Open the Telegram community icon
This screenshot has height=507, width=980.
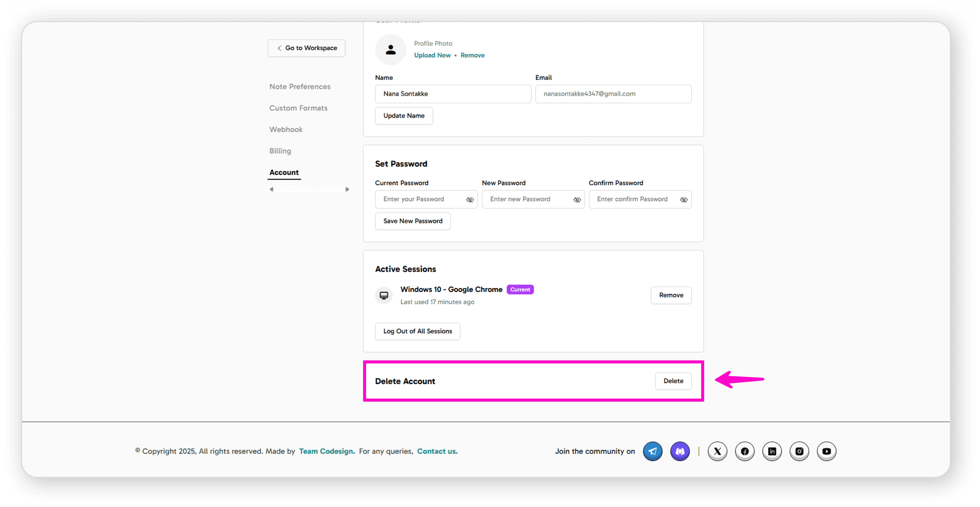tap(652, 451)
